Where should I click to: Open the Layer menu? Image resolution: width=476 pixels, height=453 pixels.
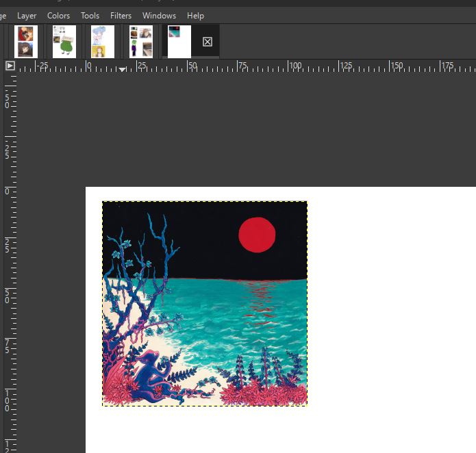pos(27,16)
